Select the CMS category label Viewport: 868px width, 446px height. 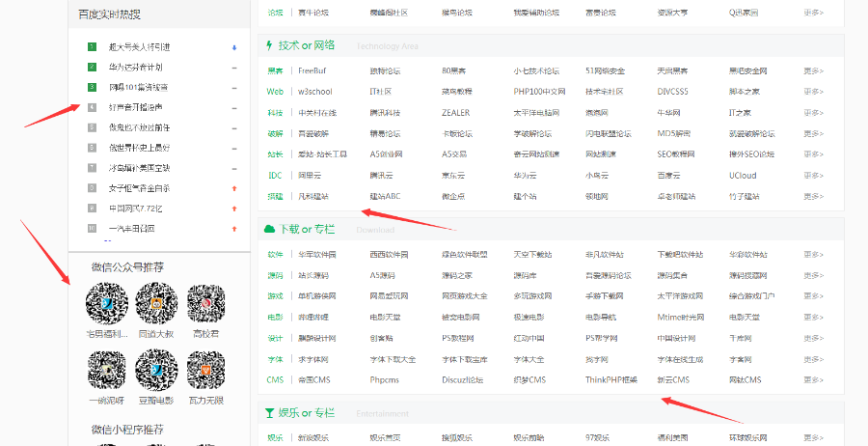coord(275,380)
